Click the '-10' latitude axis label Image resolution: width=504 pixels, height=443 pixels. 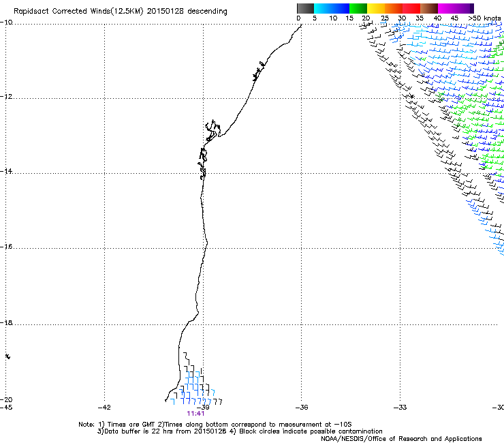click(x=6, y=22)
